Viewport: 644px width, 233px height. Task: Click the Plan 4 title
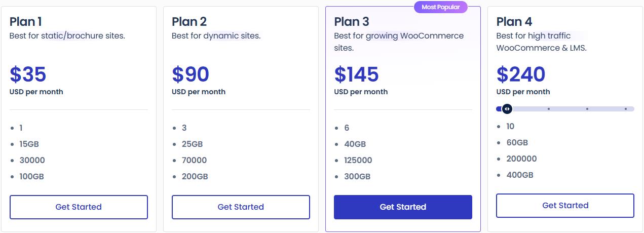[x=514, y=22]
